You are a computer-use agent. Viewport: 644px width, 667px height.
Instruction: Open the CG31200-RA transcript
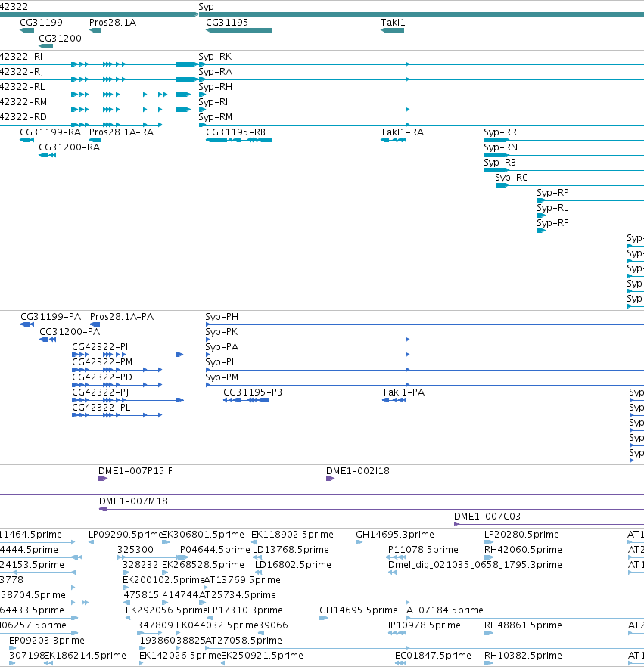70,147
